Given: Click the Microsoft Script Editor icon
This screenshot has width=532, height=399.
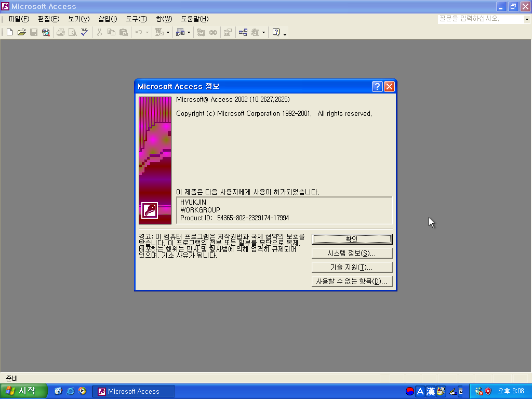Looking at the screenshot, I should click(x=213, y=32).
